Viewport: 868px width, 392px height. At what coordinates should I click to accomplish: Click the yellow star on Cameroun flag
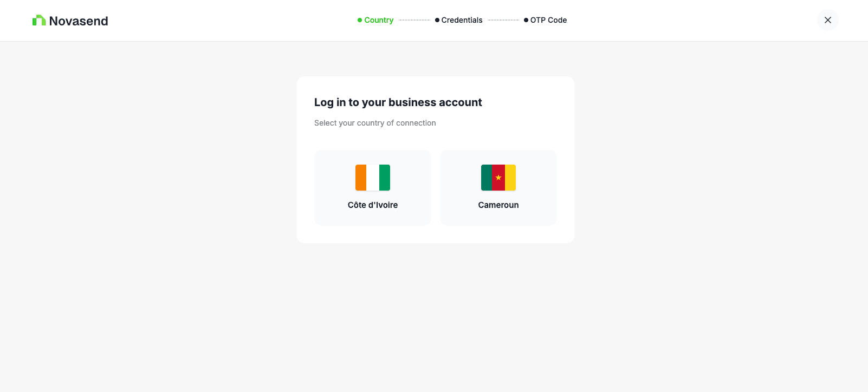coord(498,178)
